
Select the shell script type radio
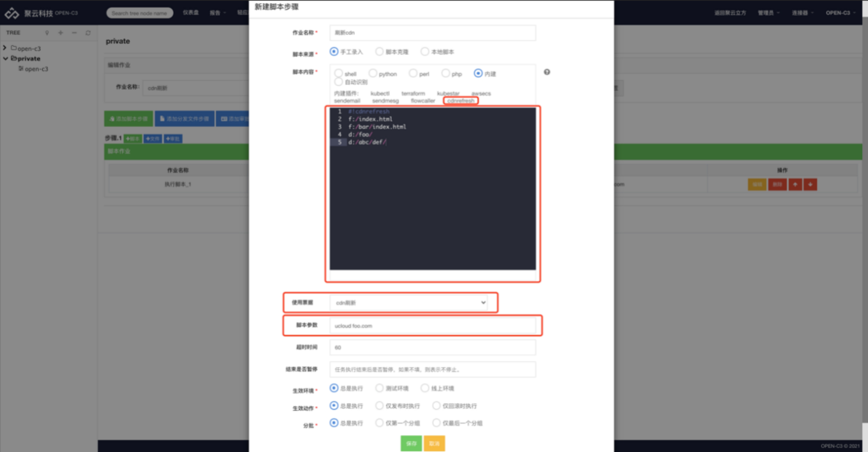pyautogui.click(x=338, y=73)
